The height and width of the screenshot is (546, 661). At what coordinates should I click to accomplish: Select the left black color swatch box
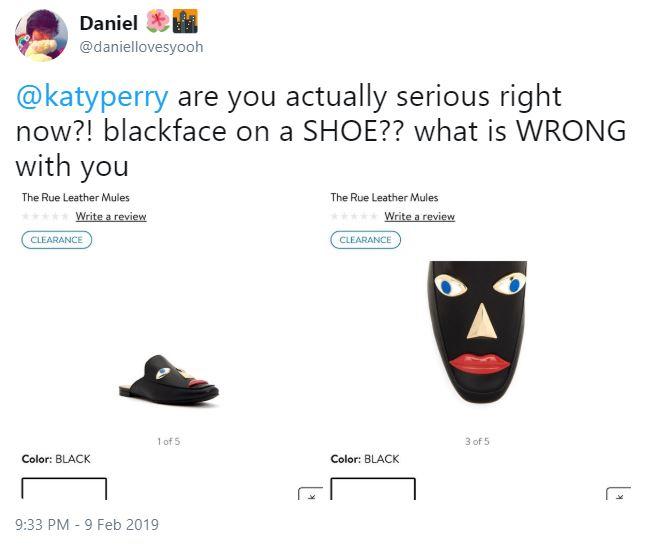point(64,489)
